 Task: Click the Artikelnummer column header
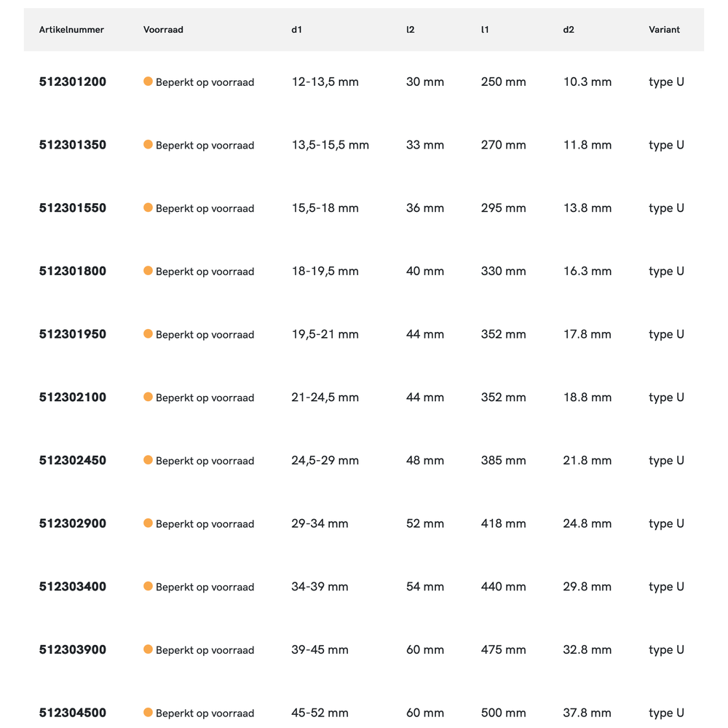[71, 30]
